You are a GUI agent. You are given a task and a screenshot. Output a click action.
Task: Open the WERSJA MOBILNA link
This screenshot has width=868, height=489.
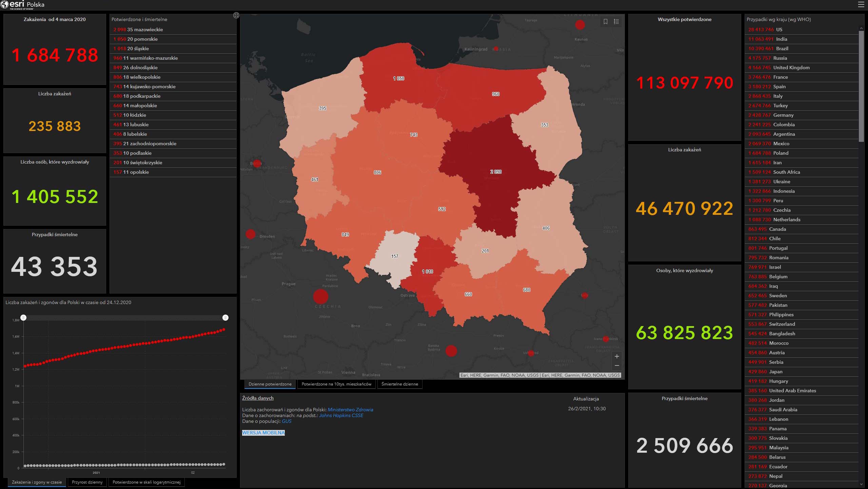(263, 433)
